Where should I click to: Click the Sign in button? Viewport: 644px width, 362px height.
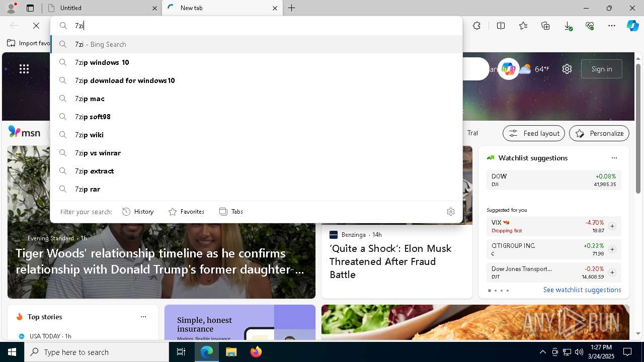point(602,69)
